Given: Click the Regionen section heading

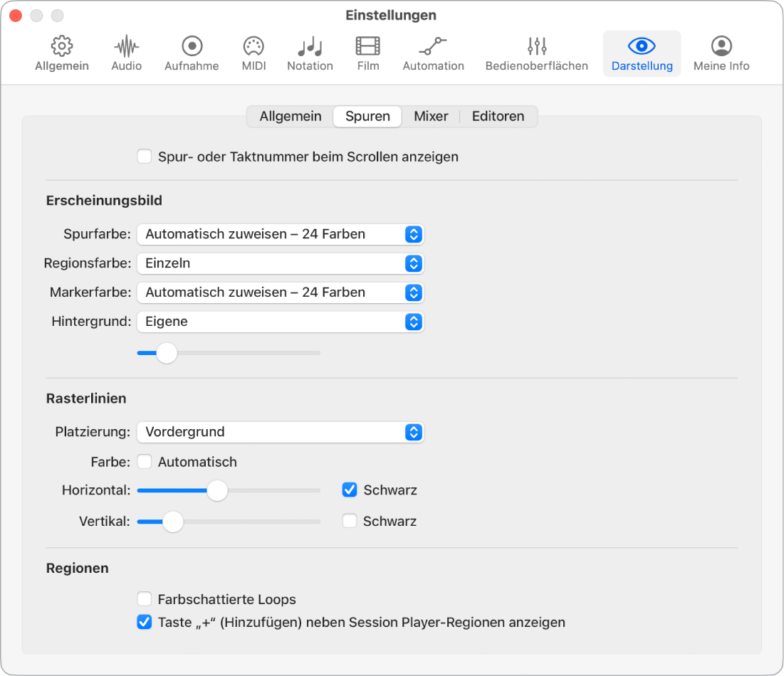Looking at the screenshot, I should [x=77, y=568].
